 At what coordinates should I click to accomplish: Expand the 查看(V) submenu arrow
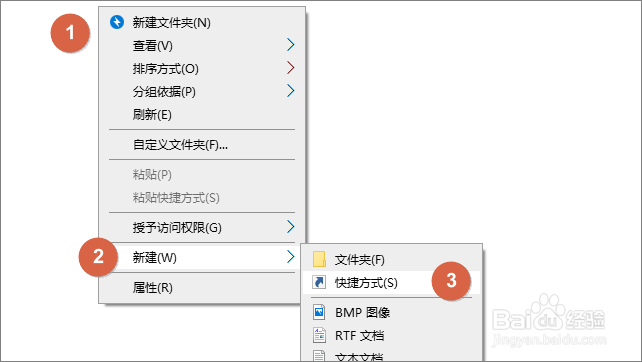tap(290, 45)
